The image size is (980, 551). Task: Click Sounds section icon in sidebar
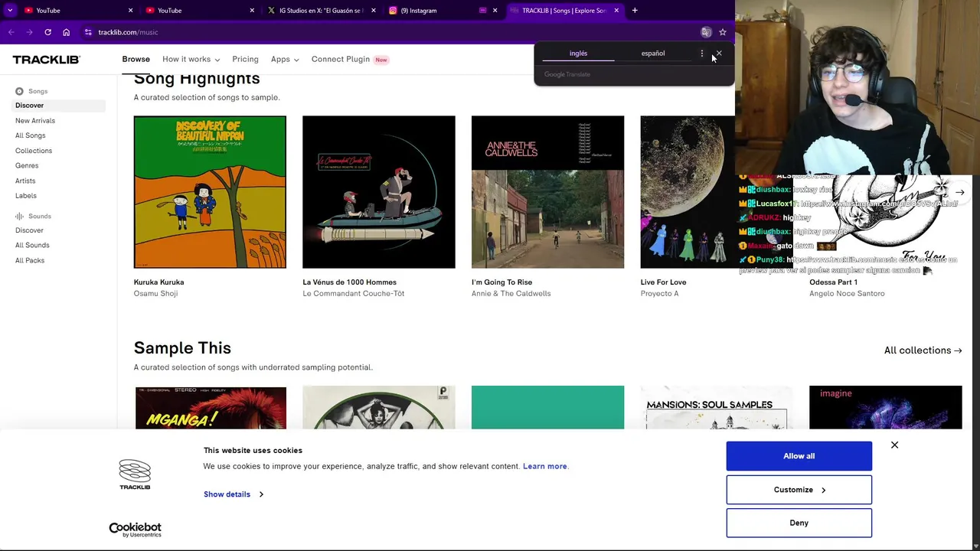click(x=19, y=217)
